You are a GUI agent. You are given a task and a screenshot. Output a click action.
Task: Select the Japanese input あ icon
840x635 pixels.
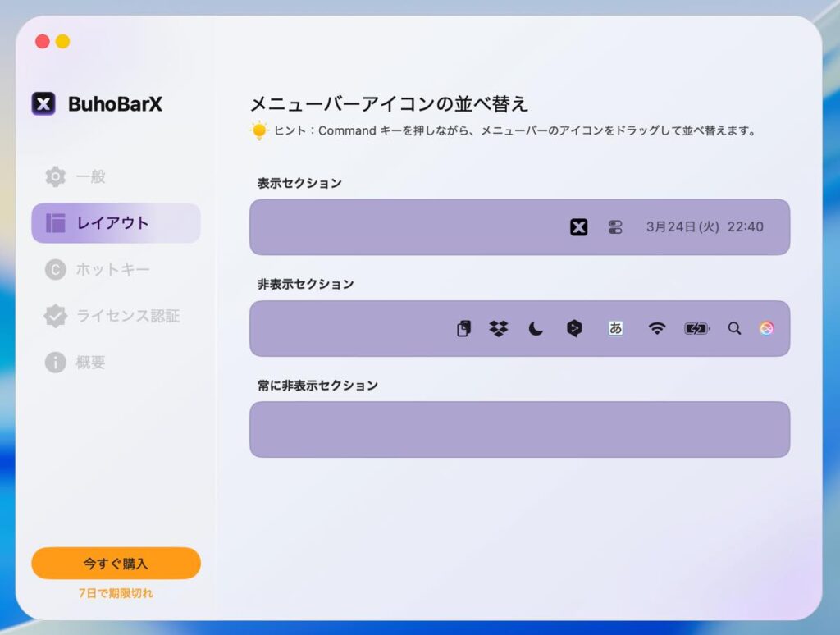[x=615, y=328]
